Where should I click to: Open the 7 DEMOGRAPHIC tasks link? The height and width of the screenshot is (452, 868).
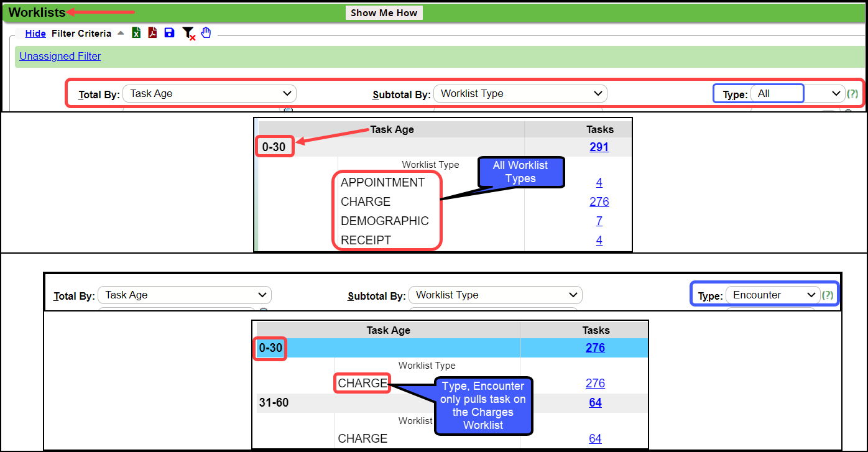[x=599, y=221]
